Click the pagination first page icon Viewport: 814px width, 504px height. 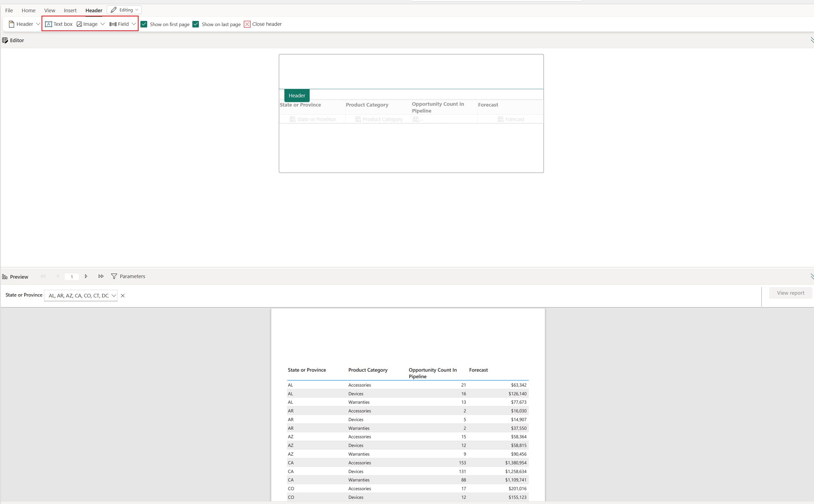(x=44, y=276)
